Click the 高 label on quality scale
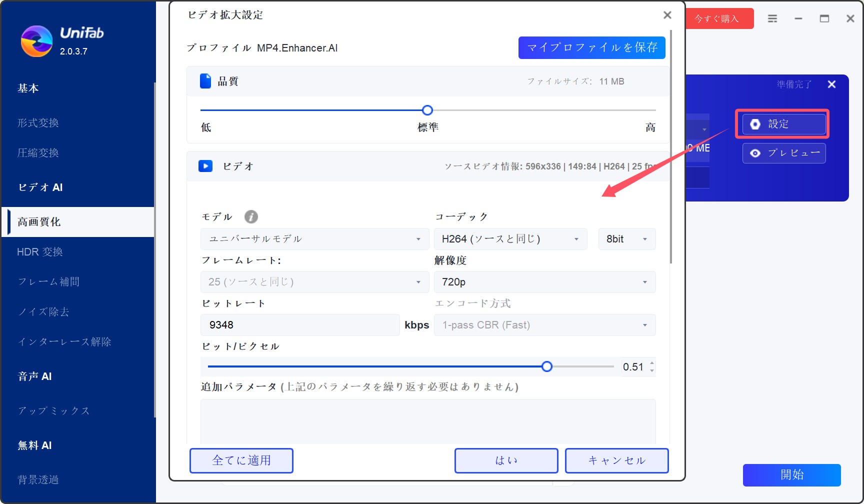 coord(650,127)
